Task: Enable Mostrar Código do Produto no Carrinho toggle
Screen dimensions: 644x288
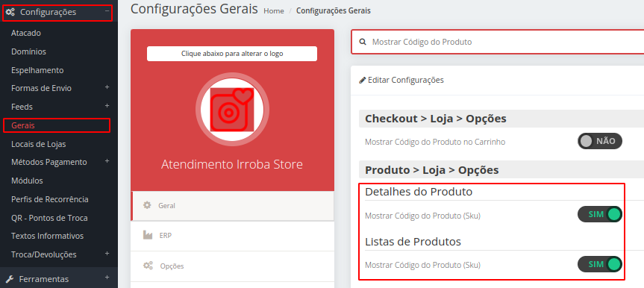Action: (x=600, y=141)
